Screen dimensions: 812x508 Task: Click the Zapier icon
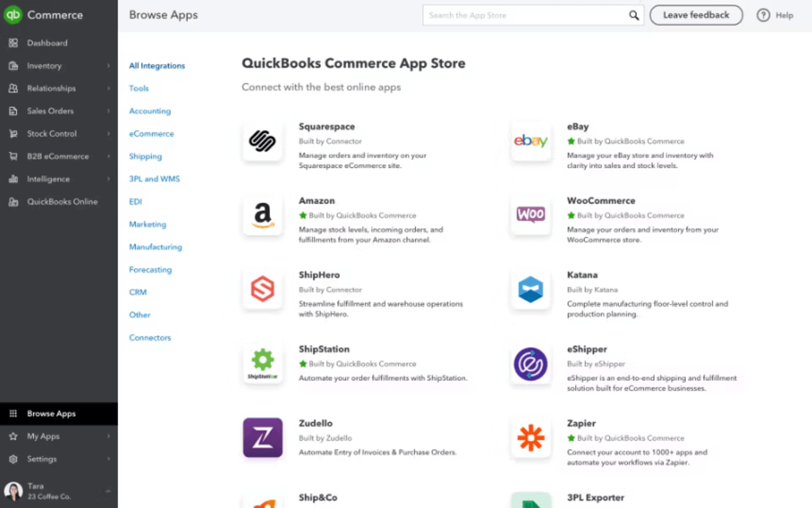click(531, 439)
